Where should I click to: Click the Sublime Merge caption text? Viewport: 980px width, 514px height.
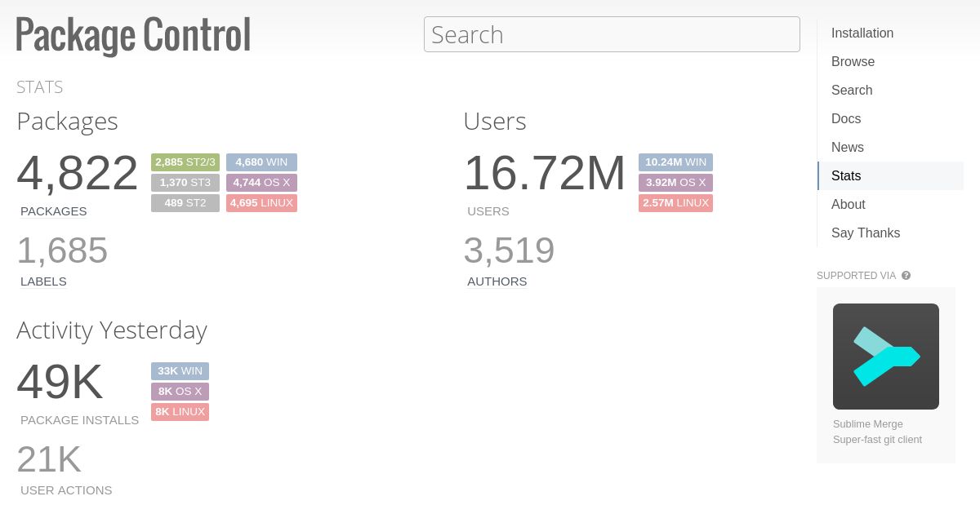click(x=867, y=424)
